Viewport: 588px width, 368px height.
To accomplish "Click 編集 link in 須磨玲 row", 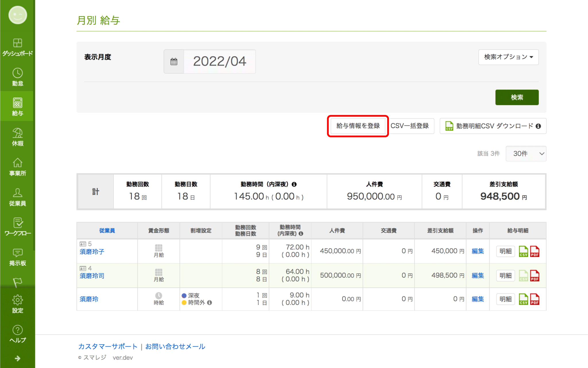I will [478, 299].
